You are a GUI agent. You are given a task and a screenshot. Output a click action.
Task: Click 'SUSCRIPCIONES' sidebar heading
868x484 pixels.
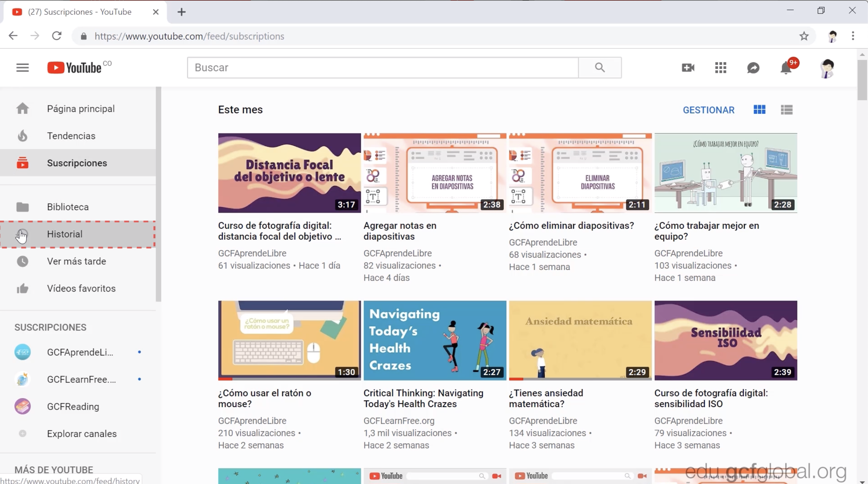[51, 327]
